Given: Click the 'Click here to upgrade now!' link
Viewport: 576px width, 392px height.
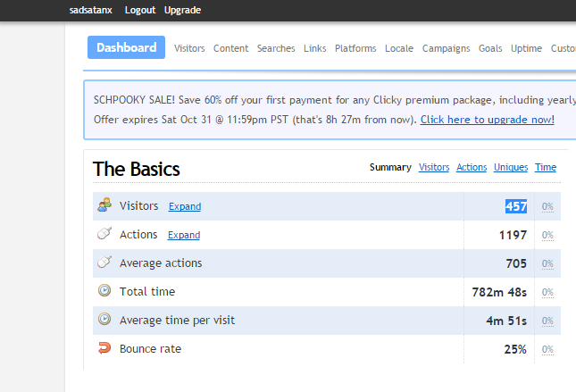Looking at the screenshot, I should pos(488,120).
